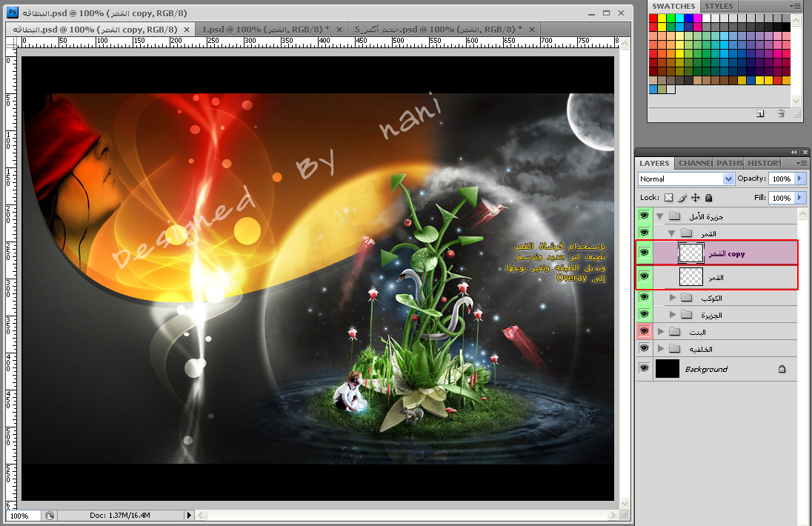
Task: Click status bar Doc info arrow
Action: pyautogui.click(x=189, y=516)
